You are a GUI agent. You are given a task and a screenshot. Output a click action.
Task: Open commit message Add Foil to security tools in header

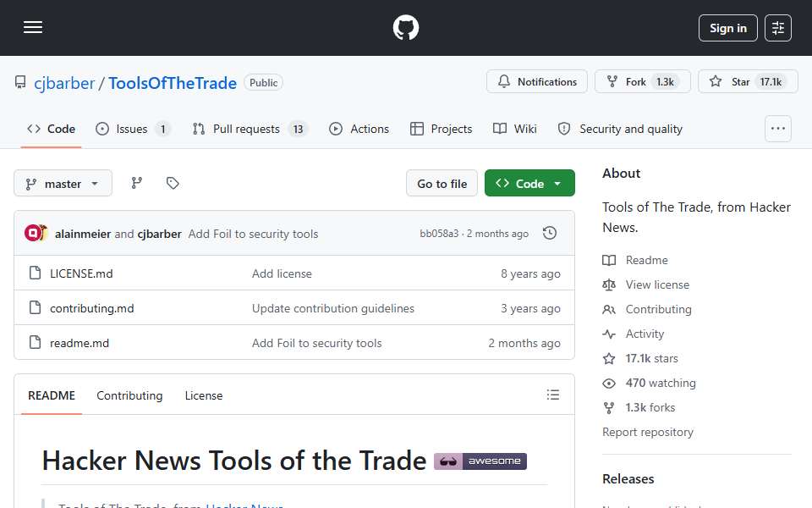253,235
